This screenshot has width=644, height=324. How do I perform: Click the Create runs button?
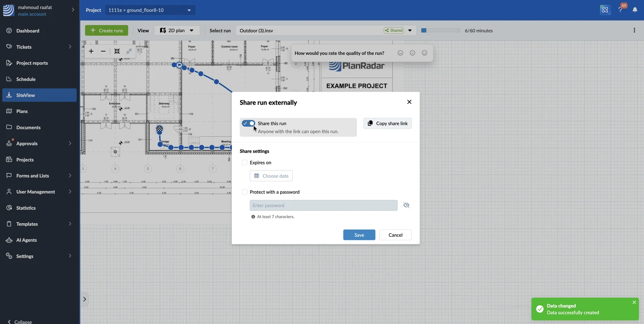tap(107, 31)
